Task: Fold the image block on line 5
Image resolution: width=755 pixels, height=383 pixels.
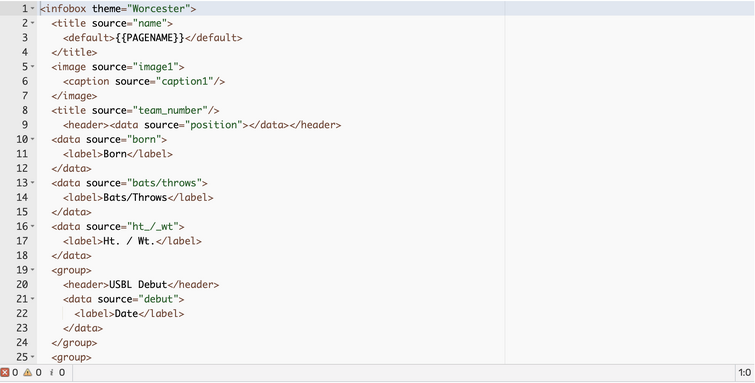Action: (32, 66)
